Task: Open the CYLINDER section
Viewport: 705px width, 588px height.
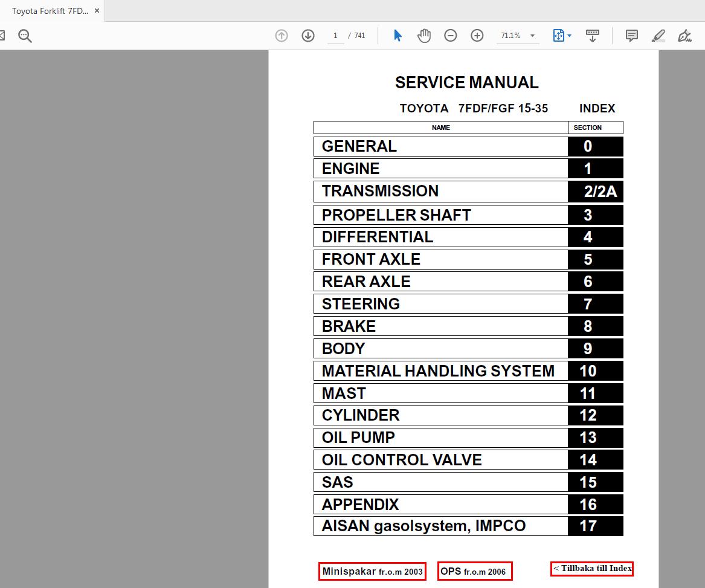Action: click(440, 415)
